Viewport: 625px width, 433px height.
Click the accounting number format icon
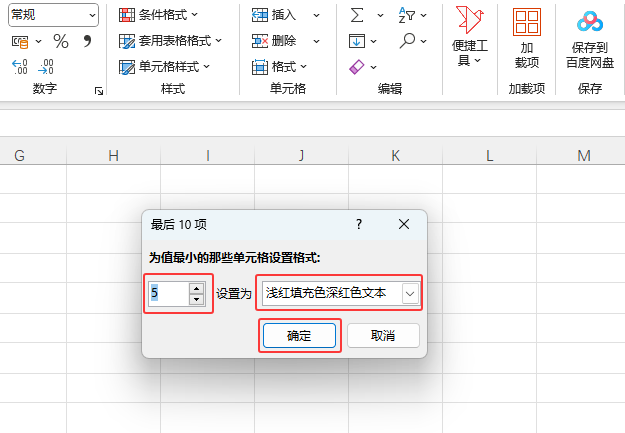20,41
